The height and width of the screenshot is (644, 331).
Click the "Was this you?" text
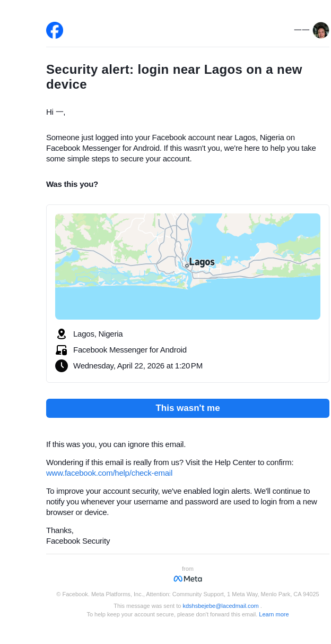(x=72, y=184)
